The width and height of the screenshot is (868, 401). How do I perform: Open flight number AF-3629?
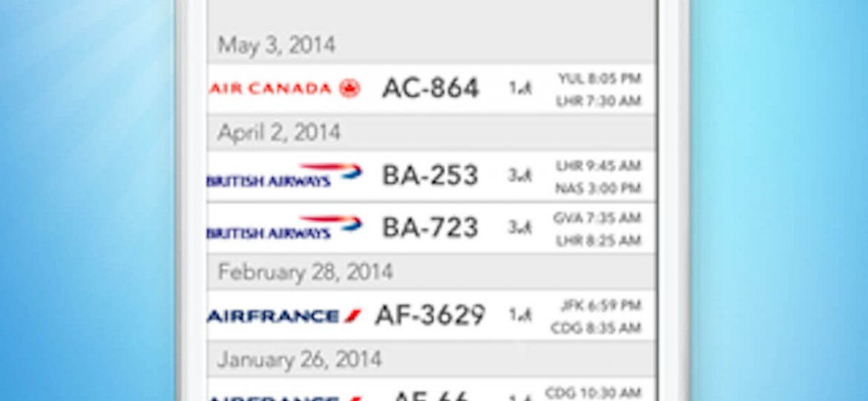(x=430, y=316)
